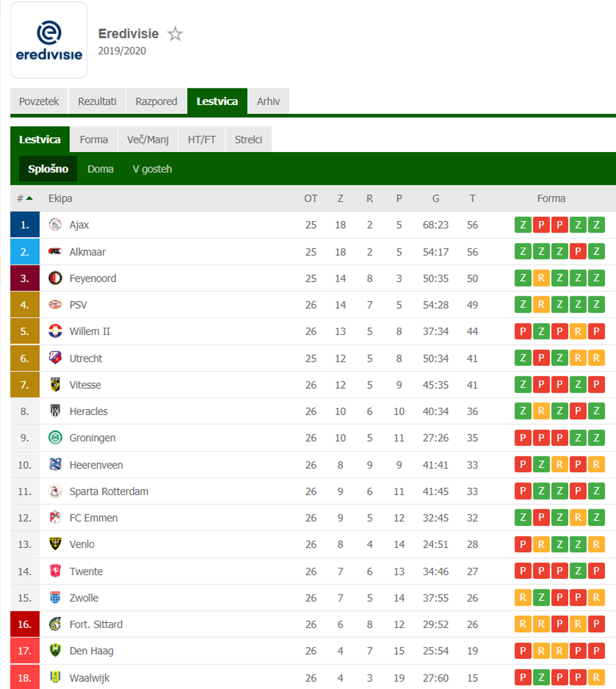This screenshot has width=616, height=689.
Task: Click the Den Haag team name
Action: click(90, 651)
